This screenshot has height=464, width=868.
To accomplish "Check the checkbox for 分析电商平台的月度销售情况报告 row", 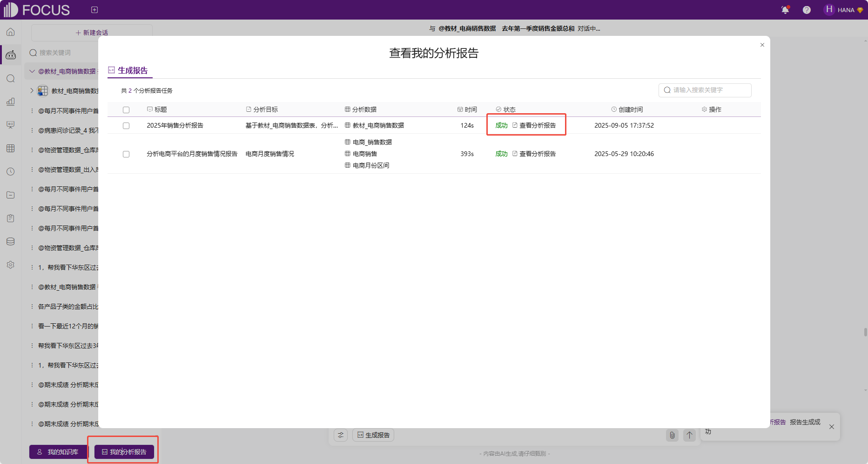I will 126,154.
